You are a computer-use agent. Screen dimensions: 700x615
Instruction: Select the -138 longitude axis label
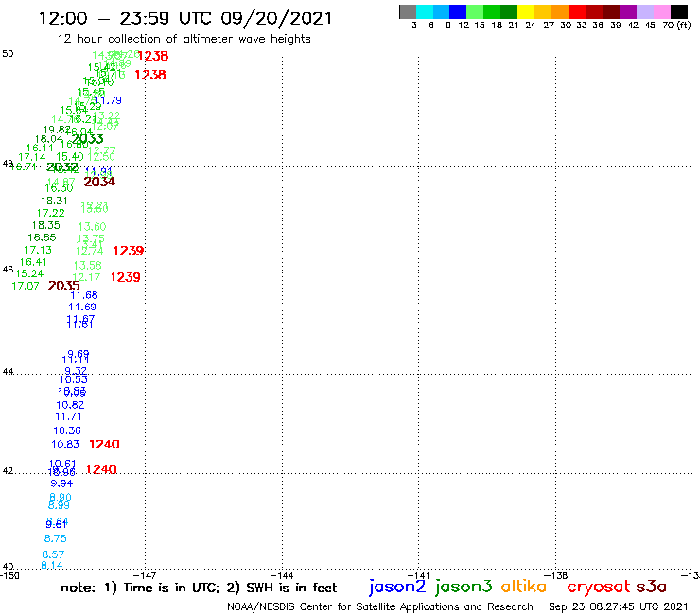(x=556, y=575)
